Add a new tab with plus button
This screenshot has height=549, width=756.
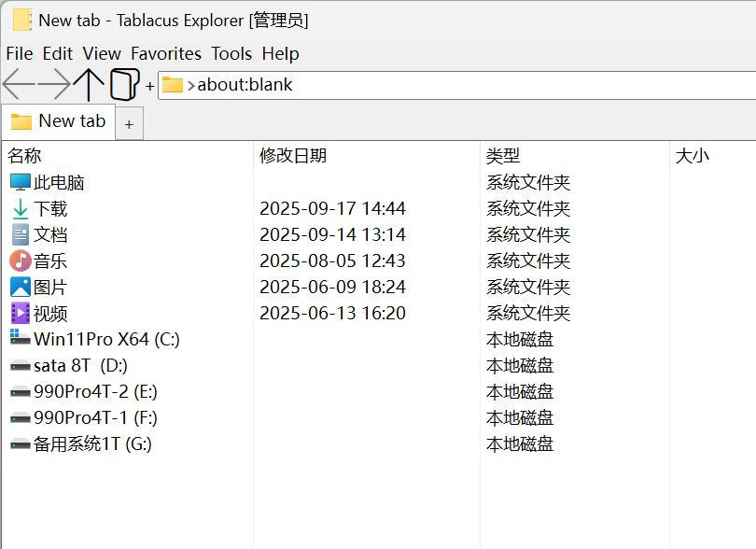pyautogui.click(x=129, y=124)
